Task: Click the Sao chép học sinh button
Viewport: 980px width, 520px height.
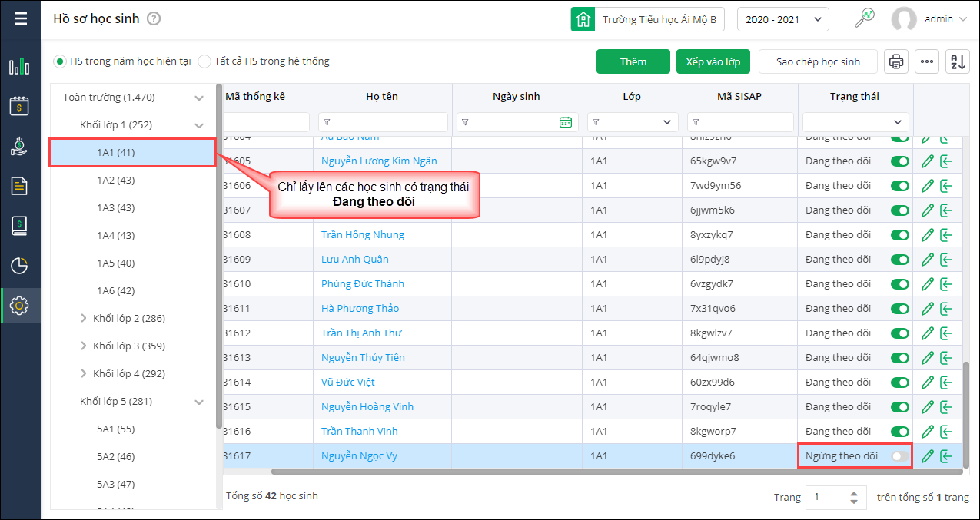Action: 818,61
